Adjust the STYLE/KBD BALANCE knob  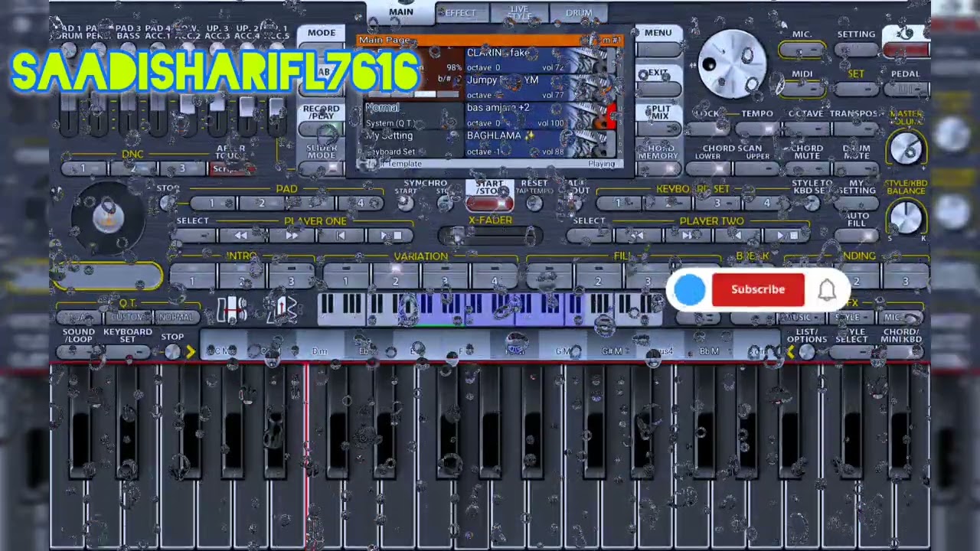click(906, 218)
